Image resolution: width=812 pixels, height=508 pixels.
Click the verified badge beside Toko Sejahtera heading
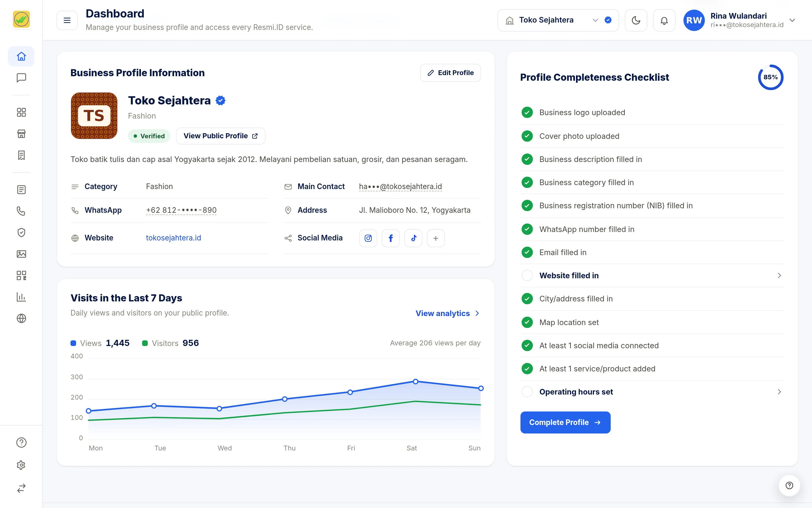click(x=220, y=100)
